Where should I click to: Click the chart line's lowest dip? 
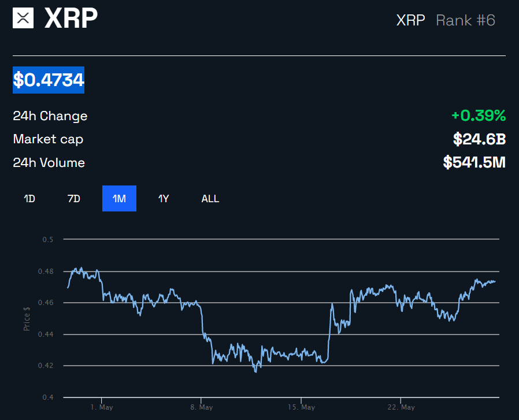[x=255, y=371]
